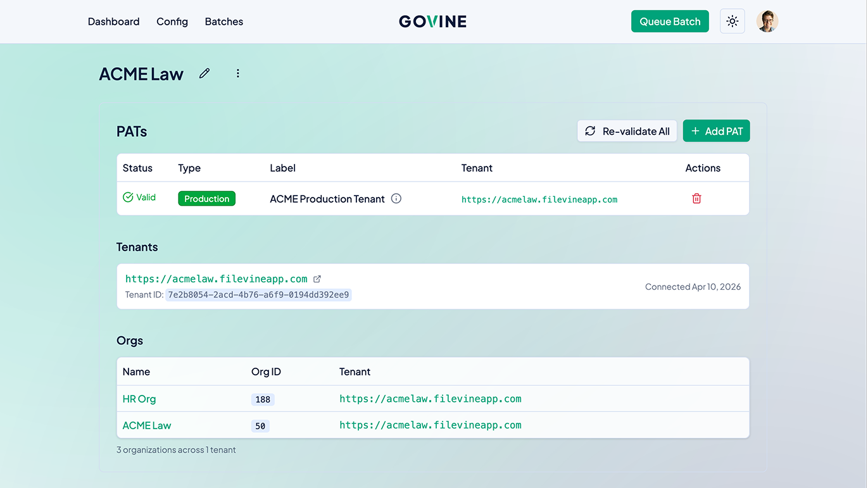
Task: Click the Type column header in PATs table
Action: pos(189,168)
